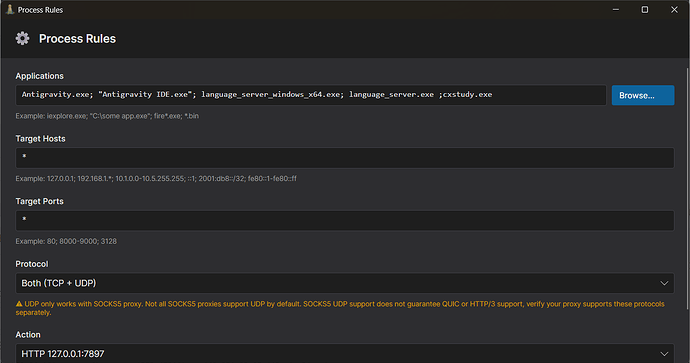The width and height of the screenshot is (690, 363).
Task: Click the Browse... button
Action: pyautogui.click(x=642, y=95)
